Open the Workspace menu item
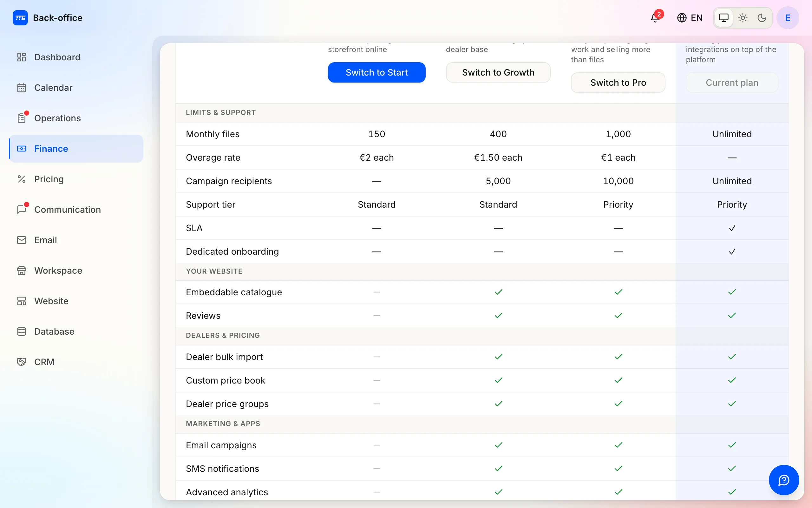 click(x=76, y=271)
